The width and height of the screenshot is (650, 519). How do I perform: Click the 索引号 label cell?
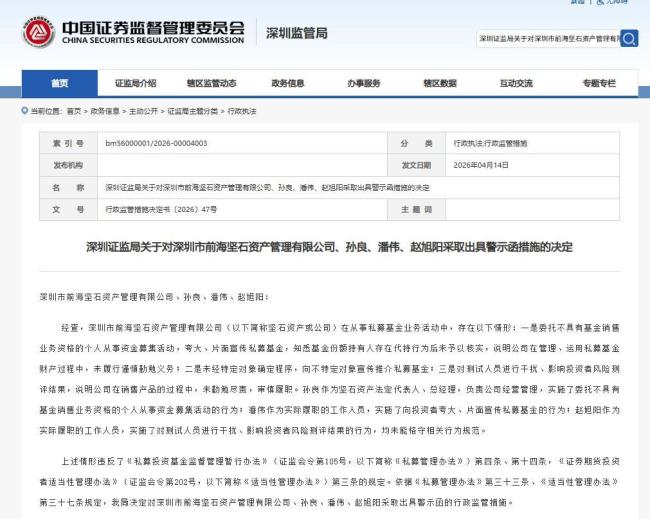[68, 143]
